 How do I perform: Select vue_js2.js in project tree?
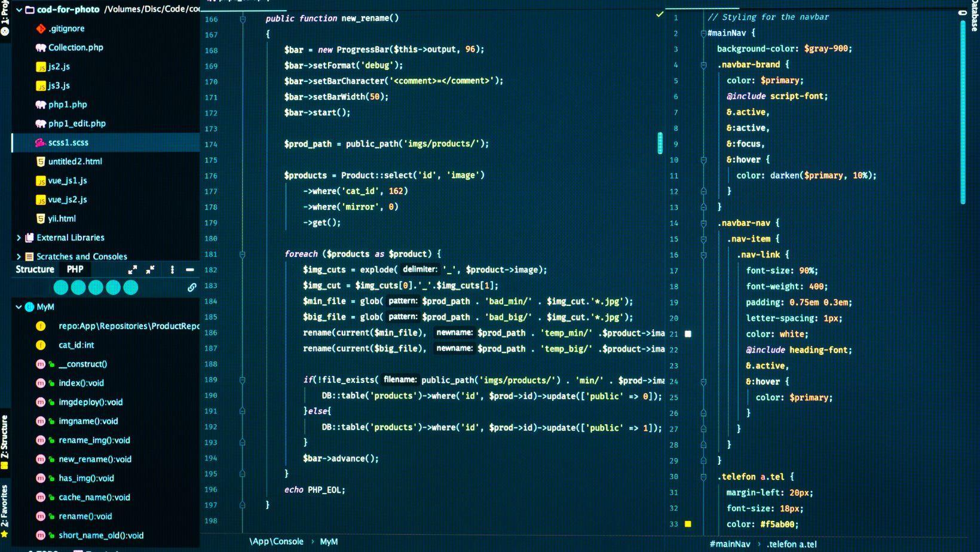(x=68, y=200)
